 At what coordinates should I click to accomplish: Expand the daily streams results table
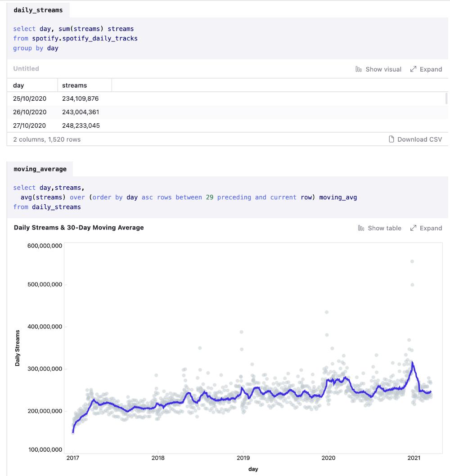[426, 69]
